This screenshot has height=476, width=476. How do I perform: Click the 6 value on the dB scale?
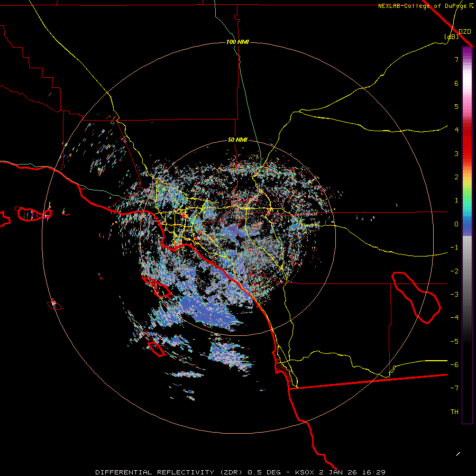[x=456, y=83]
